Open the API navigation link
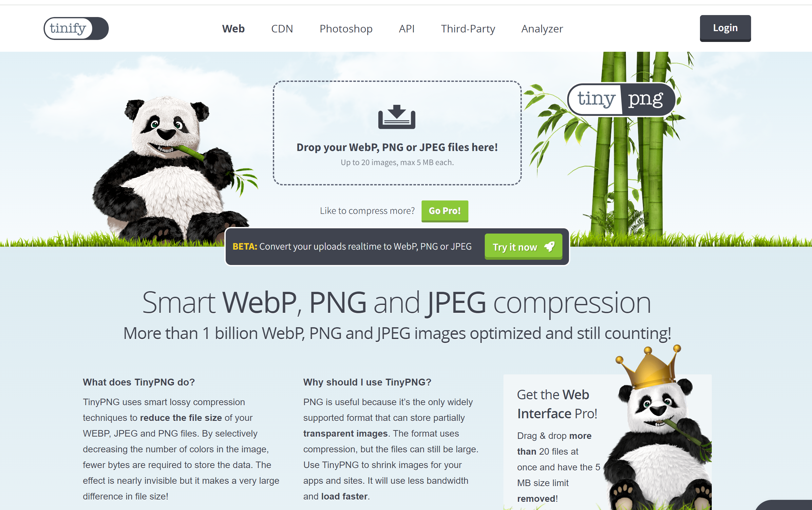This screenshot has height=510, width=812. tap(407, 29)
